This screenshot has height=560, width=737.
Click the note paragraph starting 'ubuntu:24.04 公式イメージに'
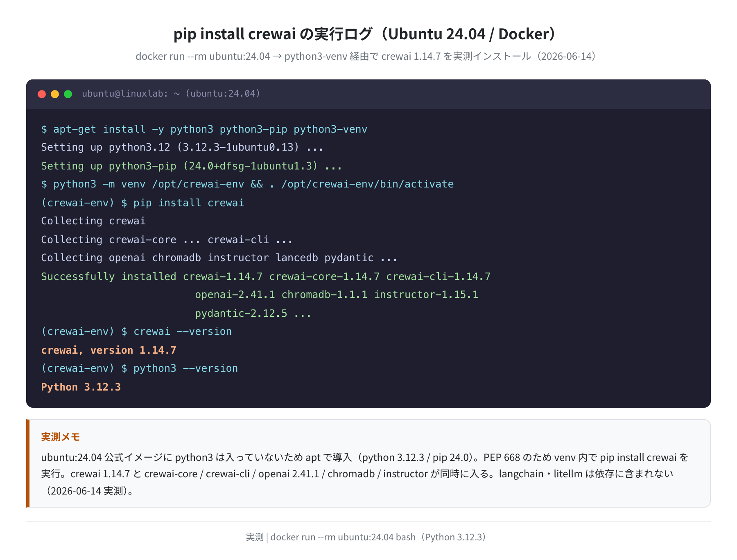364,474
